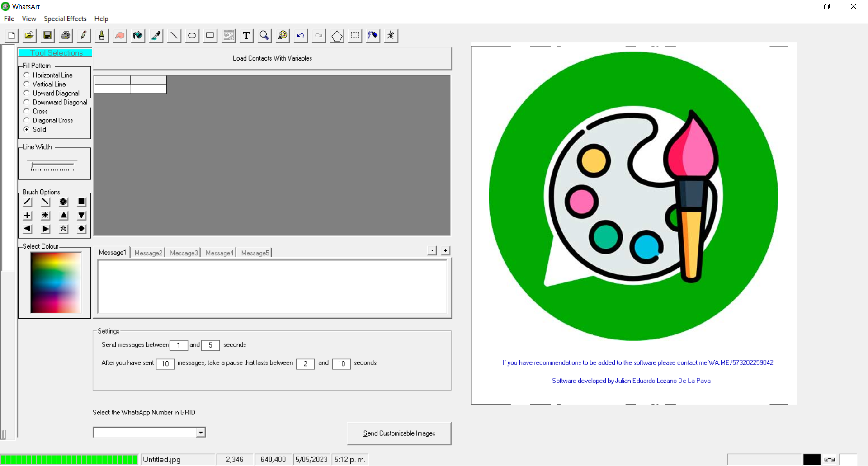
Task: Click the starburst effect toolbar icon
Action: [x=391, y=36]
